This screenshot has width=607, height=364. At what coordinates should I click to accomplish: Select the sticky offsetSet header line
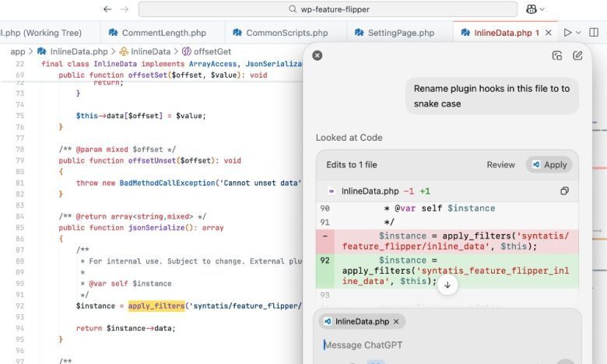pos(163,75)
